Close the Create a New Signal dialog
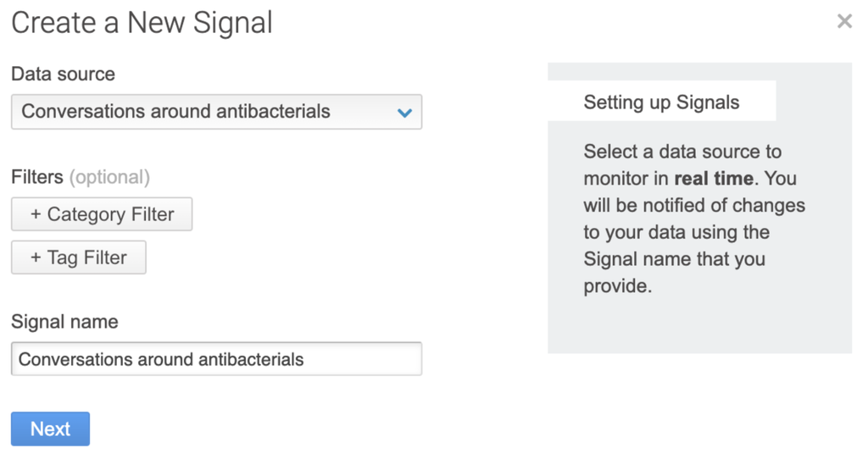Image resolution: width=868 pixels, height=459 pixels. click(x=843, y=21)
